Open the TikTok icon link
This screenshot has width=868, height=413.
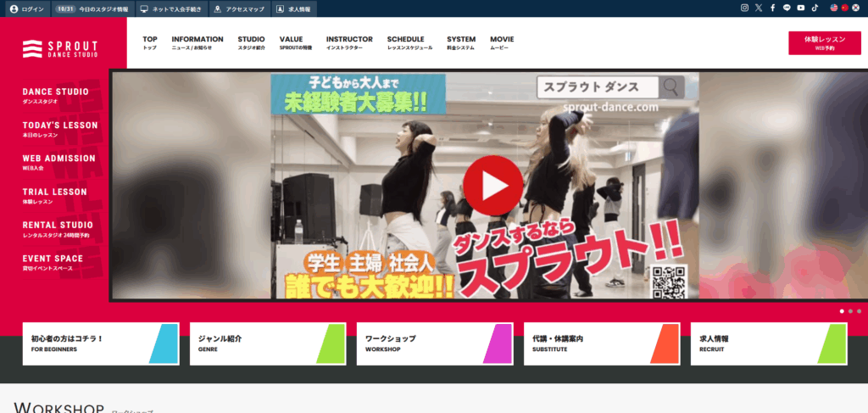[815, 8]
